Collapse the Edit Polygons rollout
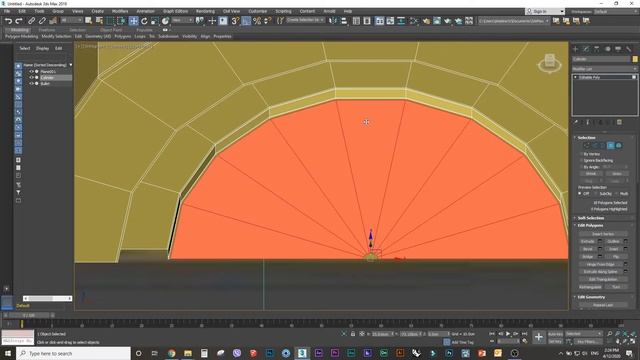The height and width of the screenshot is (360, 640). point(590,225)
